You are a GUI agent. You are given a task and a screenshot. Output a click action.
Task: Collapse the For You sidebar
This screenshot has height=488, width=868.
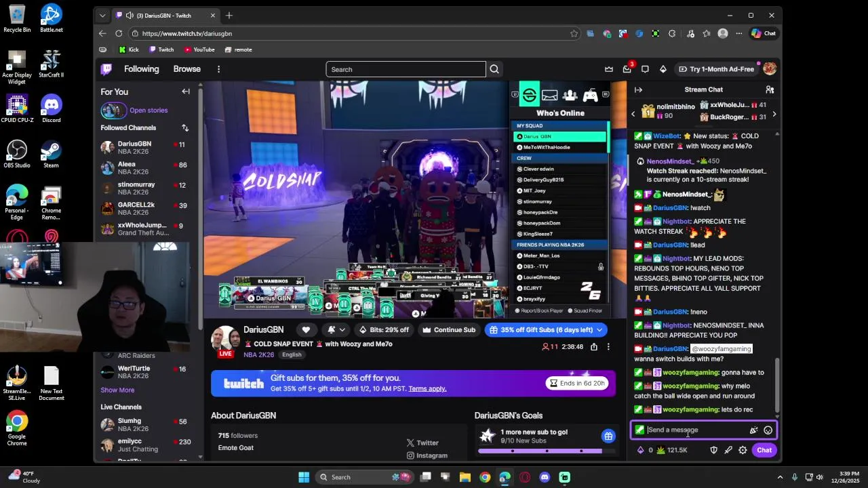tap(186, 91)
